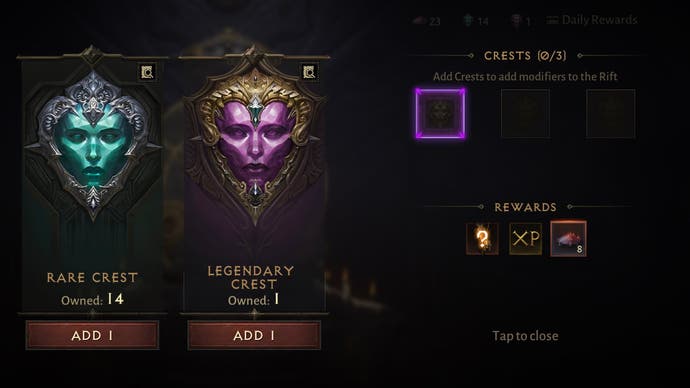Add one Legendary Crest with ADD 1
The width and height of the screenshot is (690, 388).
[x=254, y=335]
